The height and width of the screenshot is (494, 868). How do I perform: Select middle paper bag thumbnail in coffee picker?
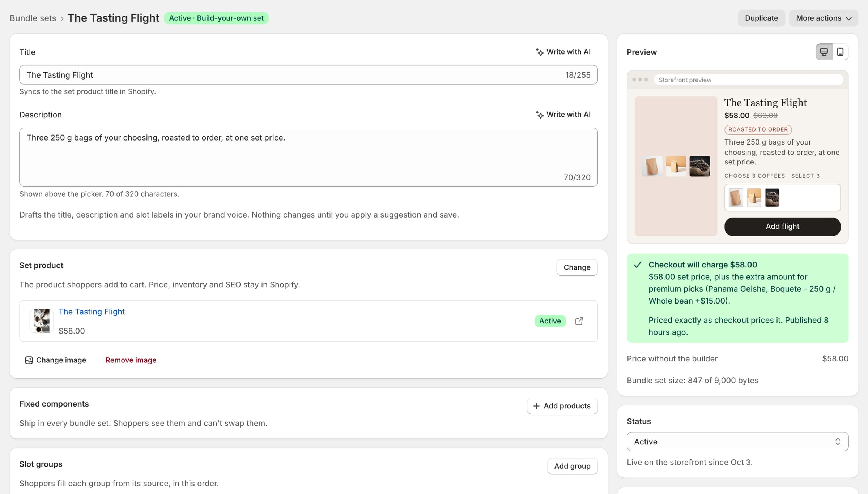(754, 198)
